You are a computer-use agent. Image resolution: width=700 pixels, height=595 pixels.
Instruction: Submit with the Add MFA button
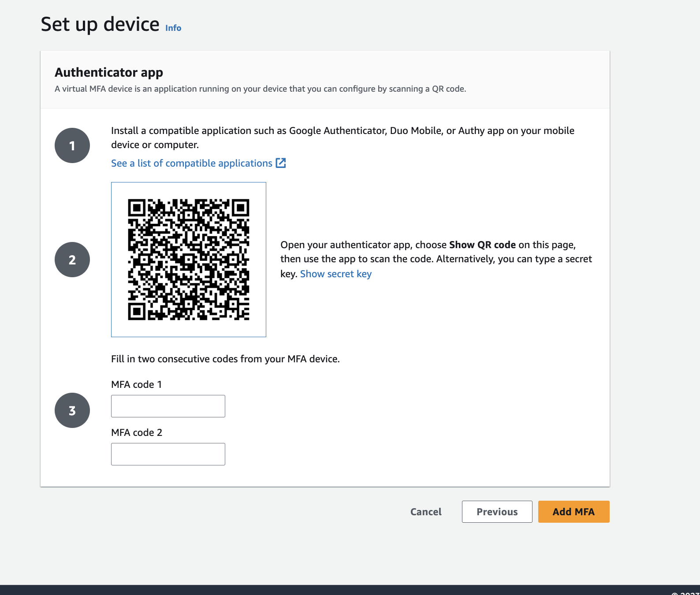[574, 512]
